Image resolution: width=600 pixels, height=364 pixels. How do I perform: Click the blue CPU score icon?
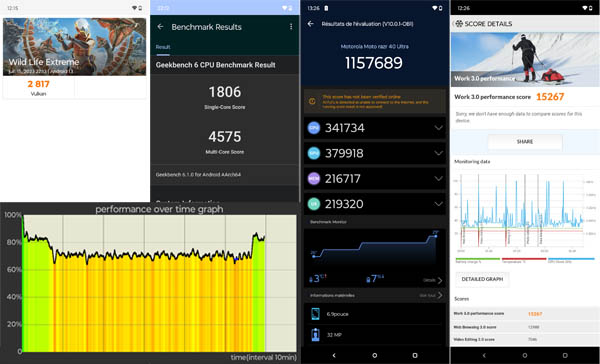[x=314, y=128]
